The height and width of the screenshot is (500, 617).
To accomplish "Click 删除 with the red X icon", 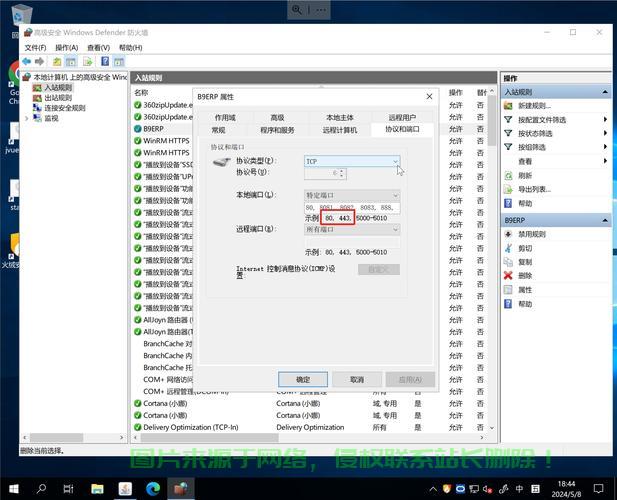I will point(525,275).
